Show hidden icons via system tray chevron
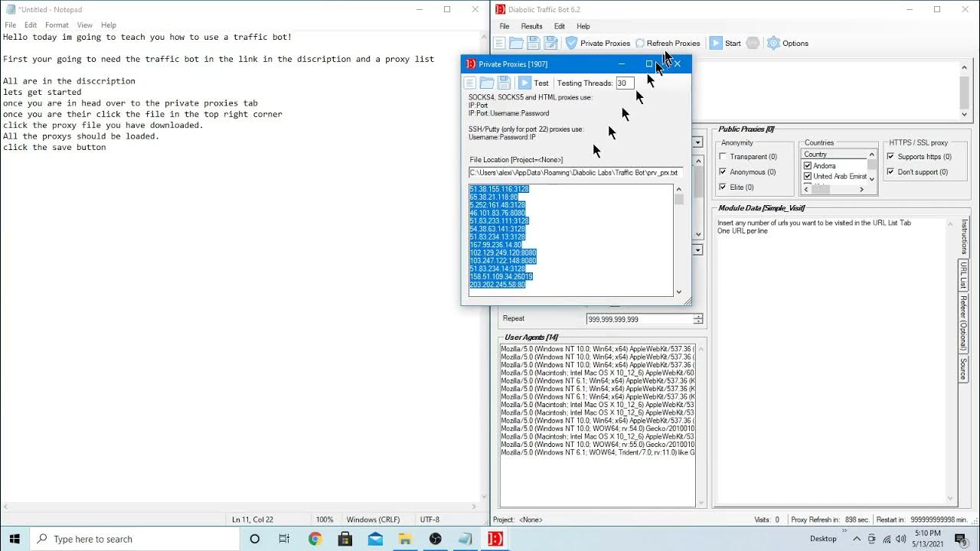980x551 pixels. 857,539
